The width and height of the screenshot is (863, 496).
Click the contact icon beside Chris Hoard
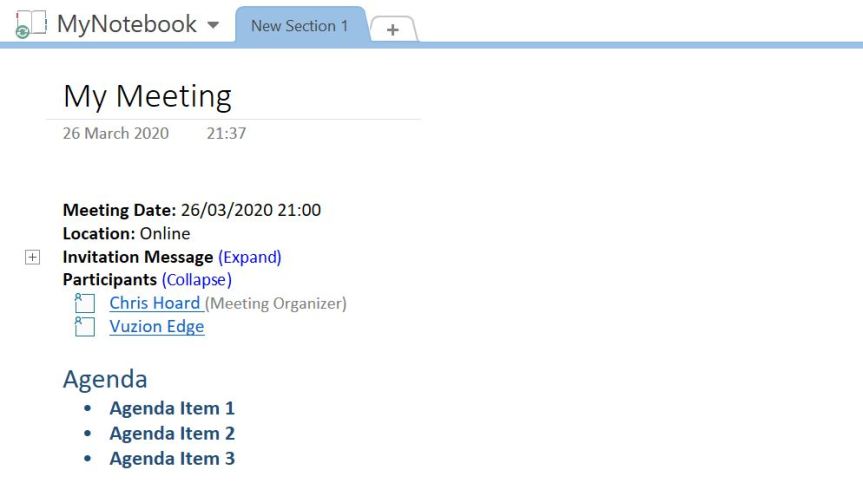coord(85,303)
